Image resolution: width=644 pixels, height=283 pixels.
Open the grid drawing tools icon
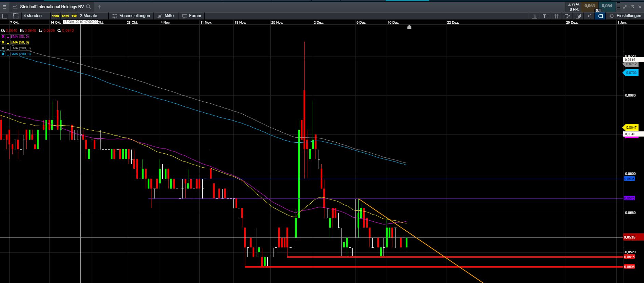[x=567, y=16]
